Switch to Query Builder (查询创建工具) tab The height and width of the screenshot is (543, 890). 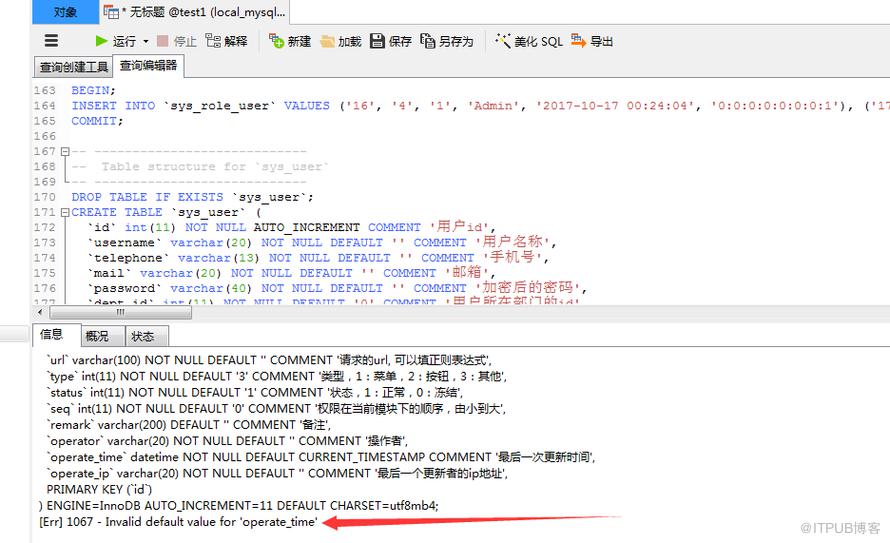tap(73, 67)
